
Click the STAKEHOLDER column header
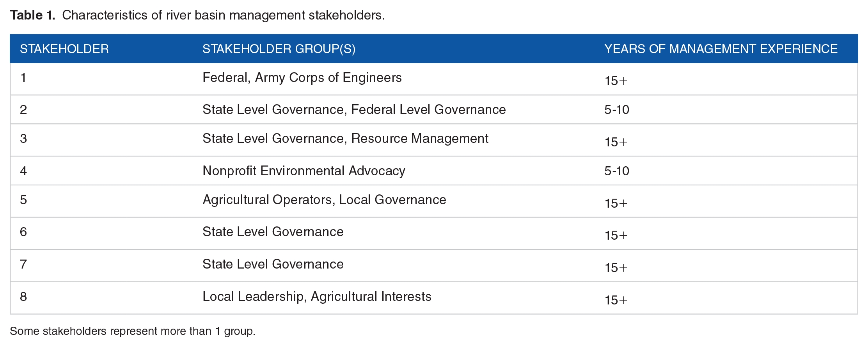(x=64, y=49)
